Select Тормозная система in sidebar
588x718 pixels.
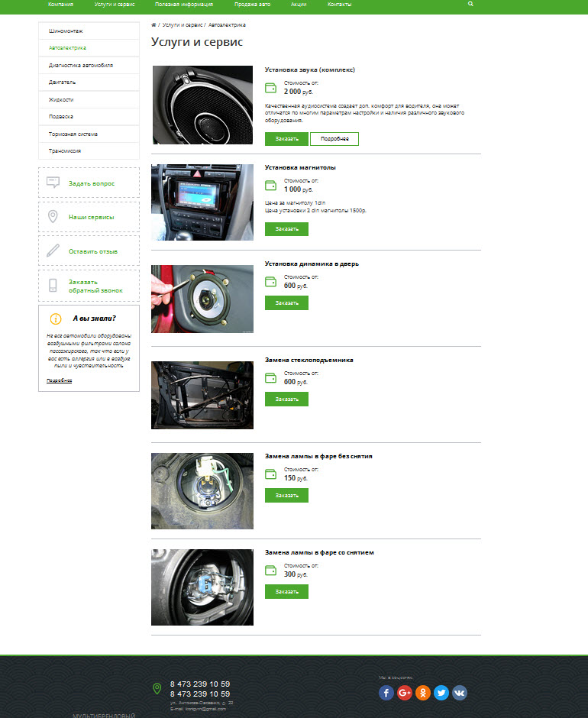[89, 134]
